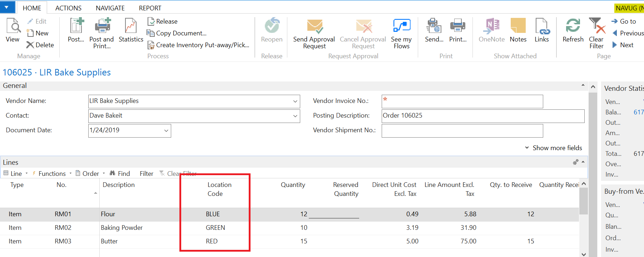Image resolution: width=644 pixels, height=257 pixels.
Task: Click Send Approval Request icon
Action: click(x=314, y=27)
